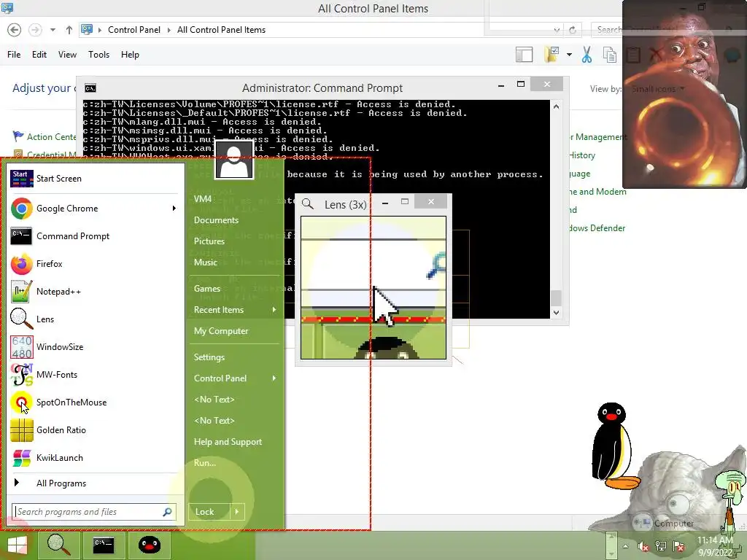Launch Firefox from the start menu

pos(96,263)
